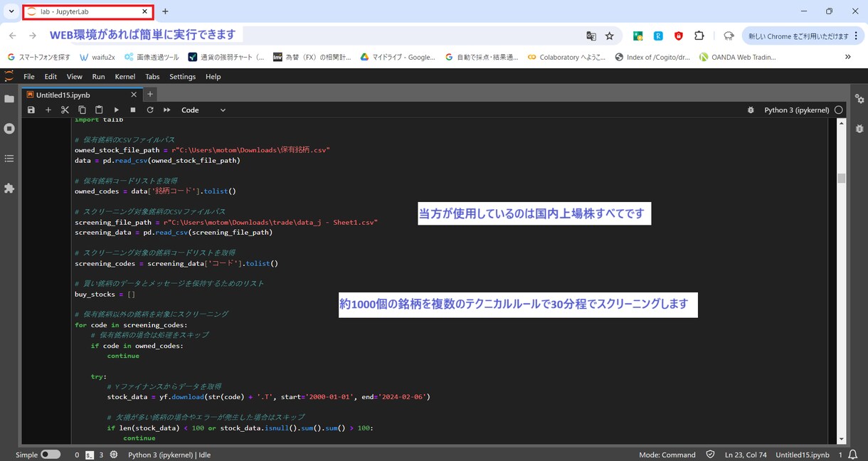Interrupt the kernel with stop icon
This screenshot has width=868, height=461.
(133, 110)
